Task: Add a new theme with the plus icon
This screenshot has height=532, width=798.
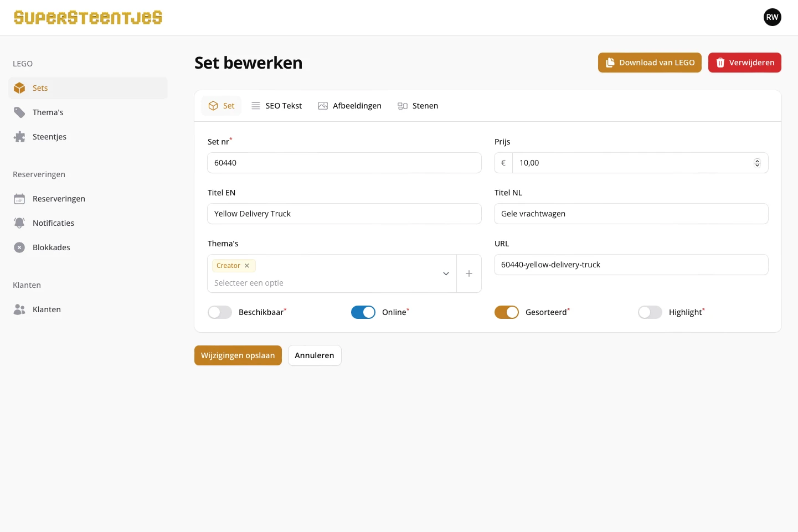Action: [469, 273]
